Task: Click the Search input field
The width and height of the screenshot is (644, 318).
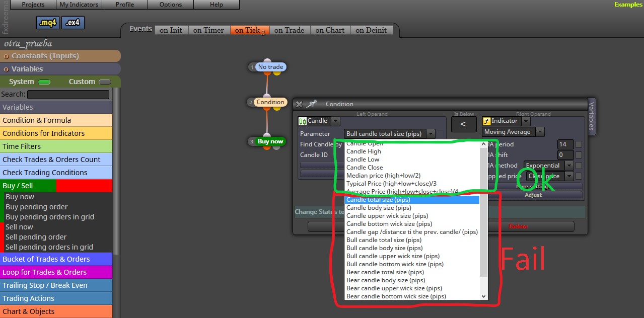Action: (x=68, y=95)
